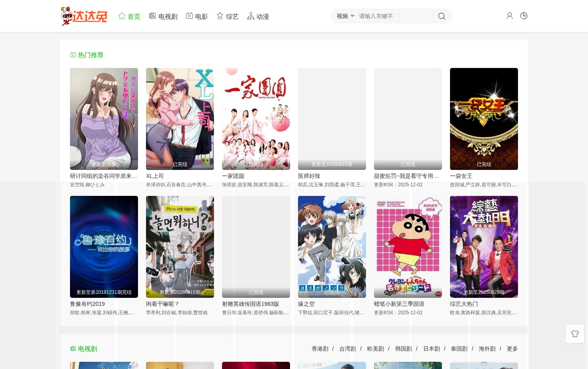Image resolution: width=588 pixels, height=369 pixels.
Task: Open the 鲁豫有约2019 poster thumbnail
Action: [104, 247]
